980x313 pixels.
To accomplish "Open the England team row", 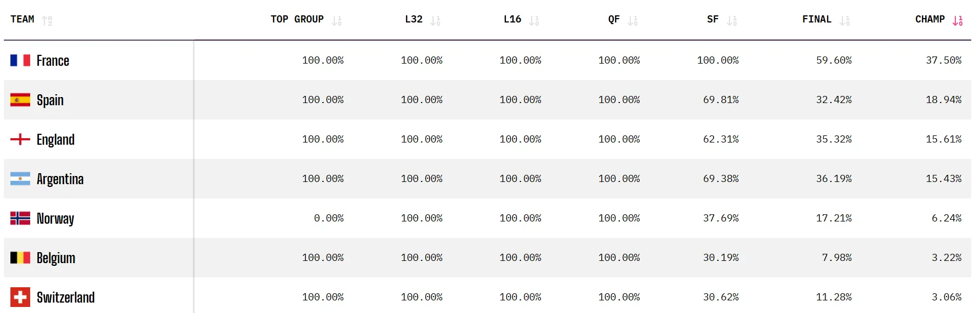I will pyautogui.click(x=487, y=139).
